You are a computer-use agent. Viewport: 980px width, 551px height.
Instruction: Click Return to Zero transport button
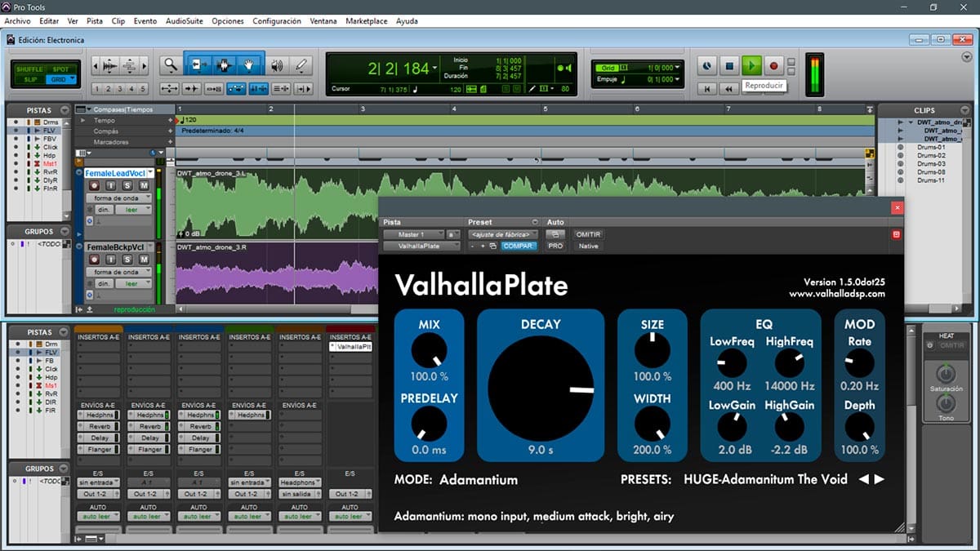pos(708,88)
